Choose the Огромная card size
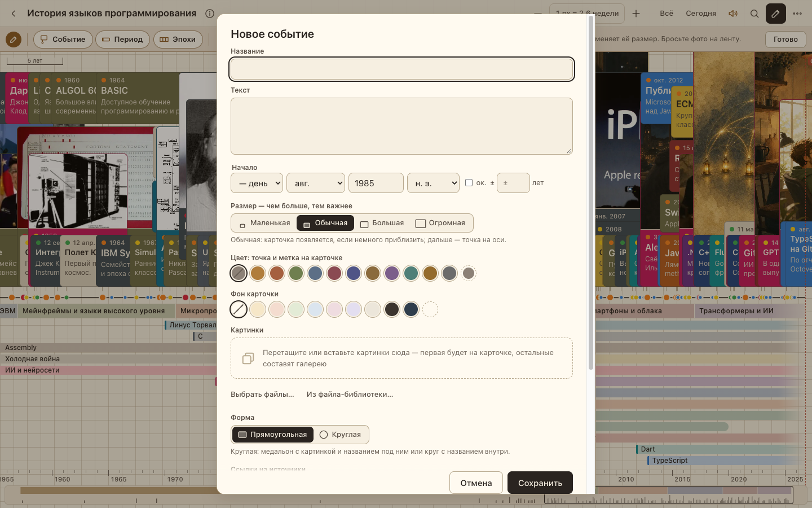 point(440,223)
